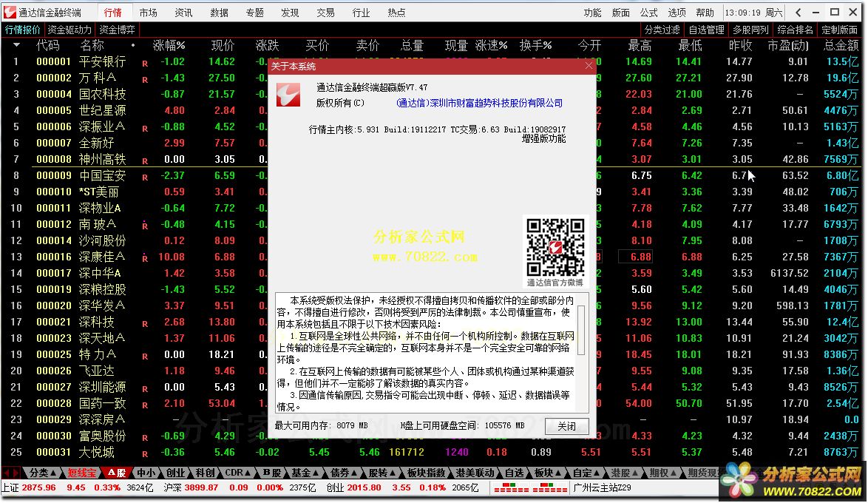Image resolution: width=868 pixels, height=503 pixels.
Task: Click the QR code image in about dialog
Action: click(x=555, y=247)
